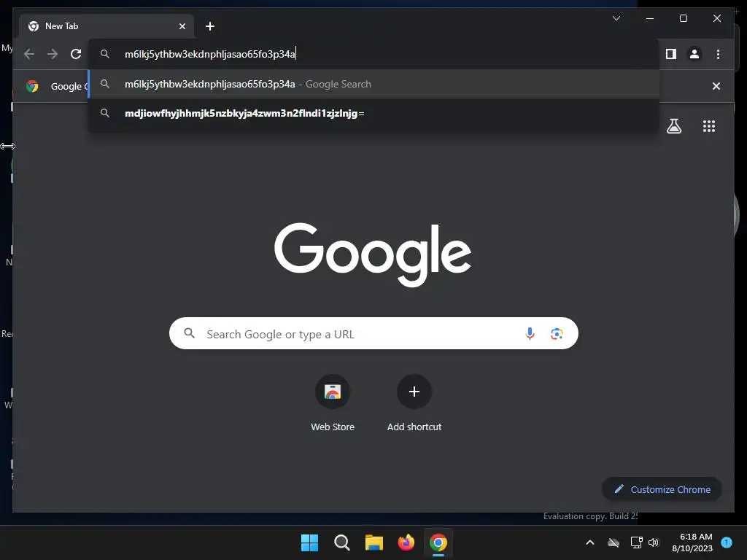Open Customize Chrome

(x=662, y=489)
